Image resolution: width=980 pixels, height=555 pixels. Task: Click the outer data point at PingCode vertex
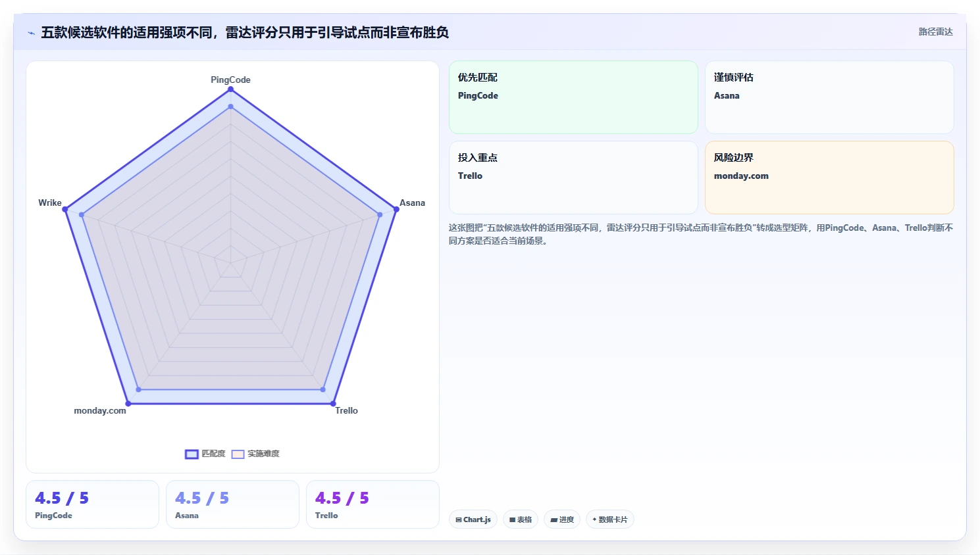click(x=230, y=89)
